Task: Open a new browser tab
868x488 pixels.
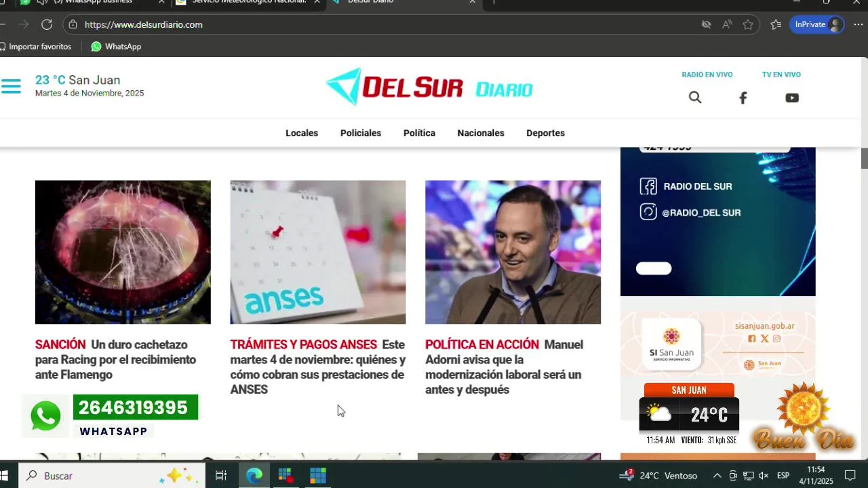Action: tap(494, 2)
